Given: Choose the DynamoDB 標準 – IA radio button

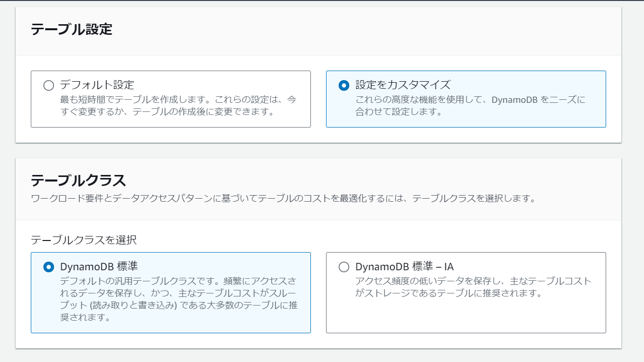Looking at the screenshot, I should click(x=344, y=267).
